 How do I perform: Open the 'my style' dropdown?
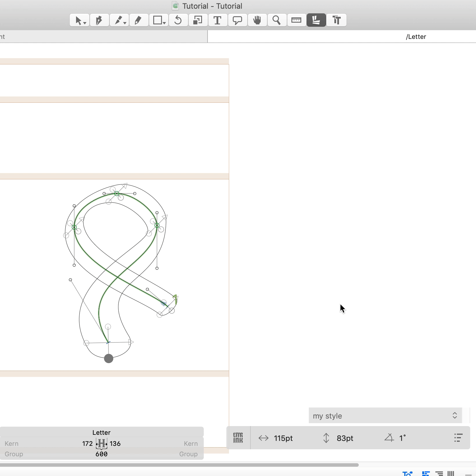point(385,416)
